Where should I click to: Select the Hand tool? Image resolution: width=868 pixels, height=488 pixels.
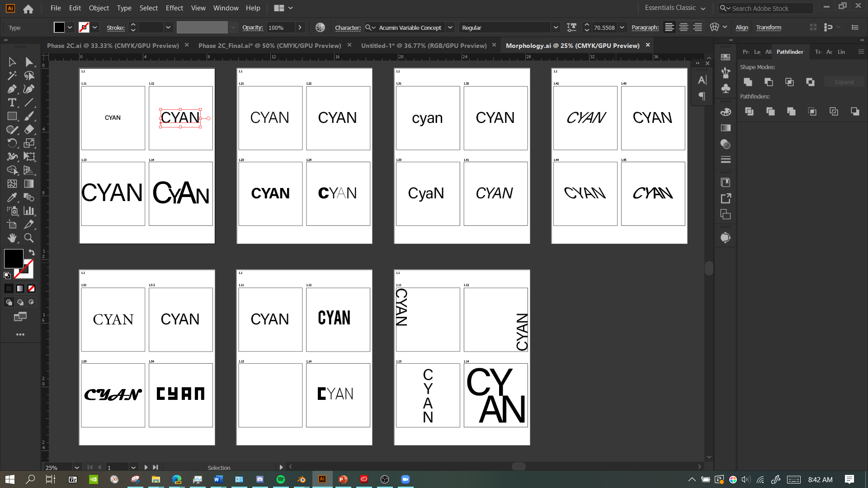point(12,238)
